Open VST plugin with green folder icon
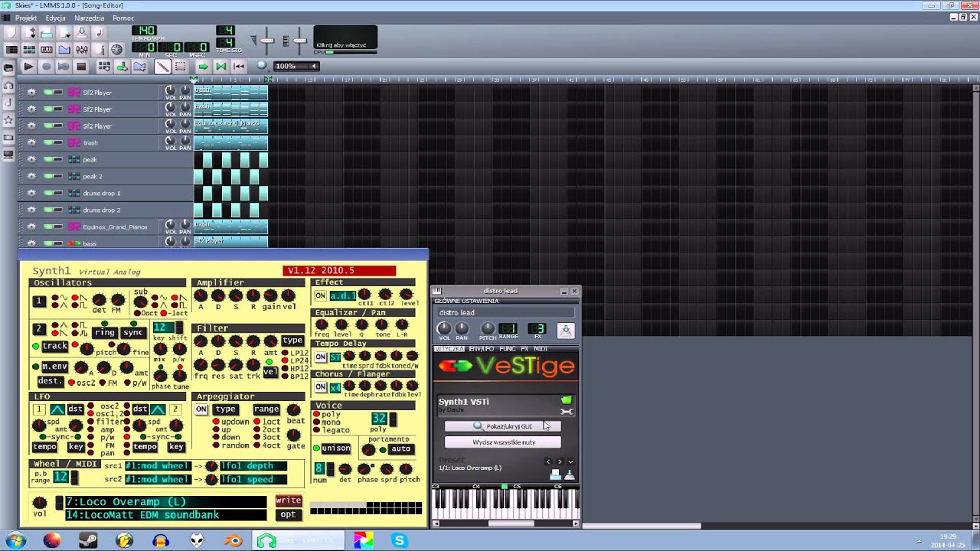This screenshot has width=980, height=551. coord(567,400)
